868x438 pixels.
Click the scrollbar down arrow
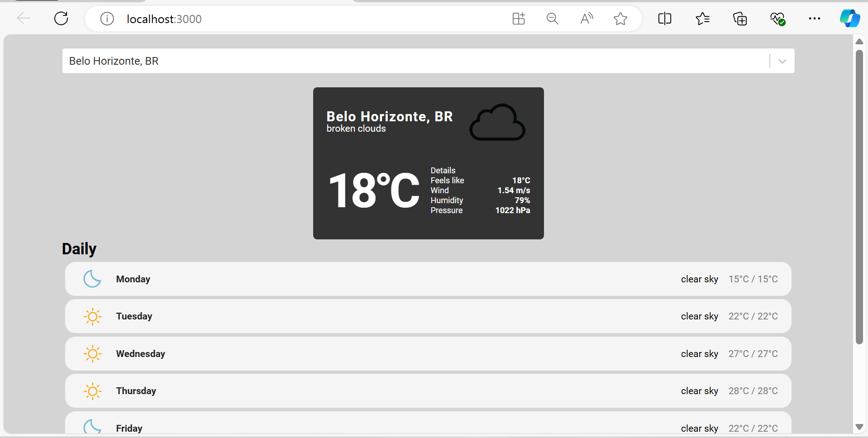(859, 427)
